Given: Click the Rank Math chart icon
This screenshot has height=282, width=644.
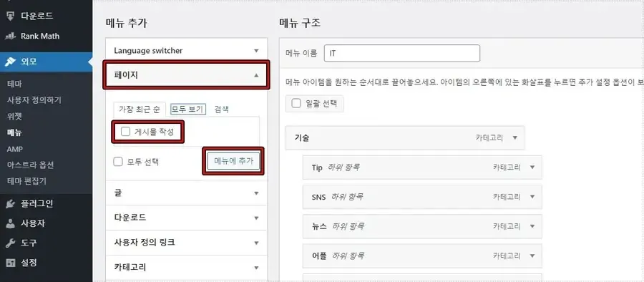Looking at the screenshot, I should point(10,37).
